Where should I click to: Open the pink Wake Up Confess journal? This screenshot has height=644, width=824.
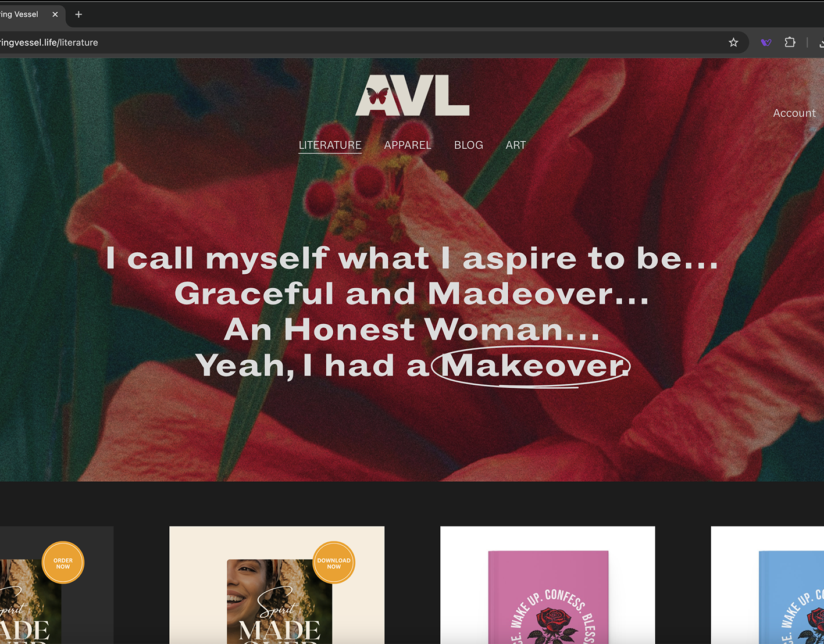click(x=548, y=585)
